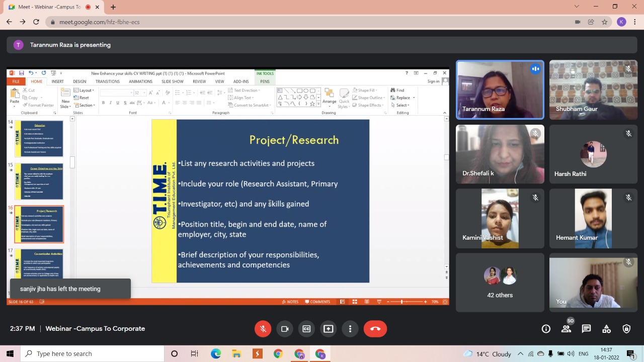Open host controls shield icon
644x362 pixels.
[x=626, y=329]
